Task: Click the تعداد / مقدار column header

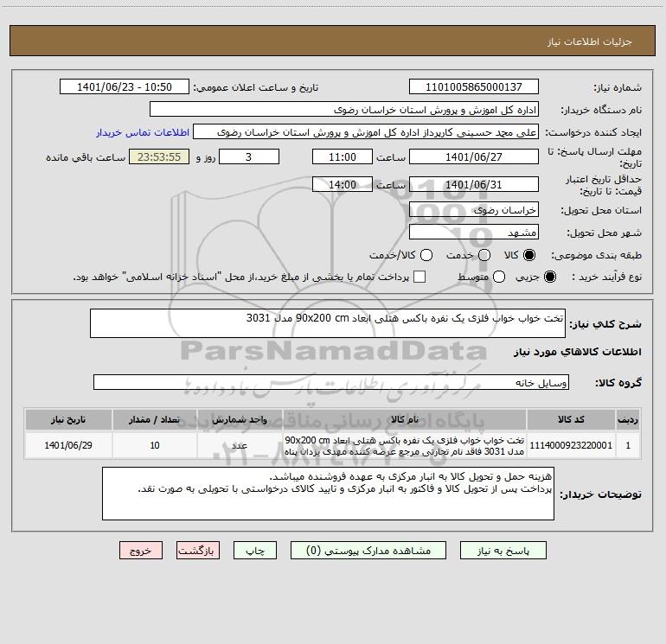Action: (x=155, y=419)
